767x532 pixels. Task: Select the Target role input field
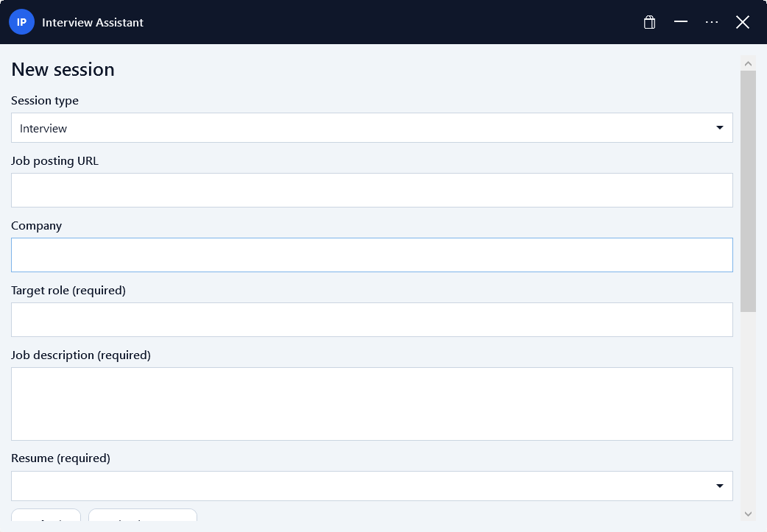(372, 319)
